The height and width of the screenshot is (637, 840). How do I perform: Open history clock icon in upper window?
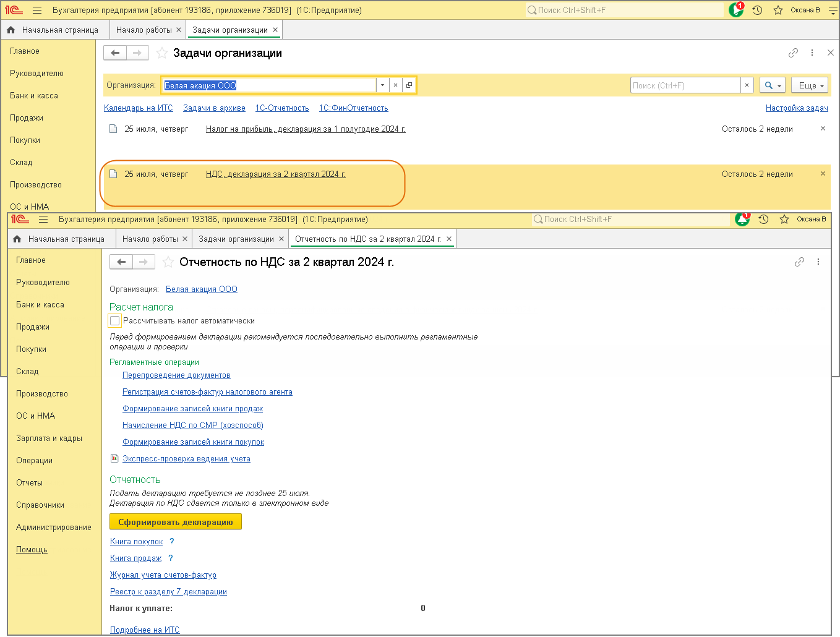click(x=757, y=10)
